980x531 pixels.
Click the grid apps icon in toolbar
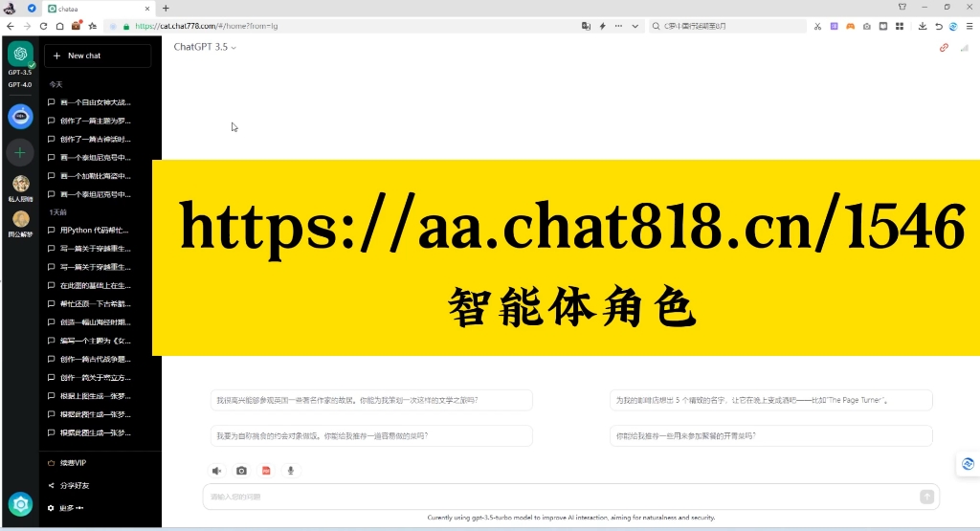[900, 26]
